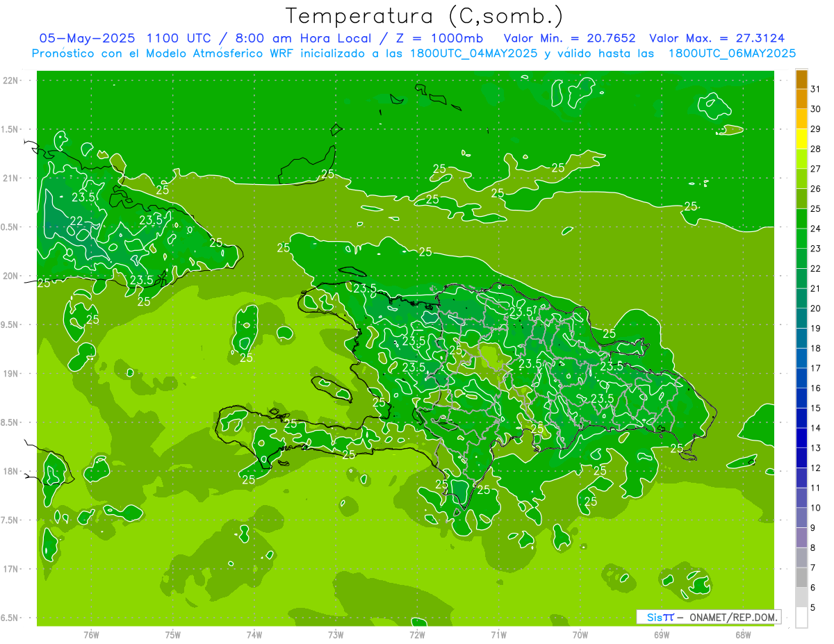834x644 pixels.
Task: Select the '75W' longitude axis label
Action: coord(173,634)
